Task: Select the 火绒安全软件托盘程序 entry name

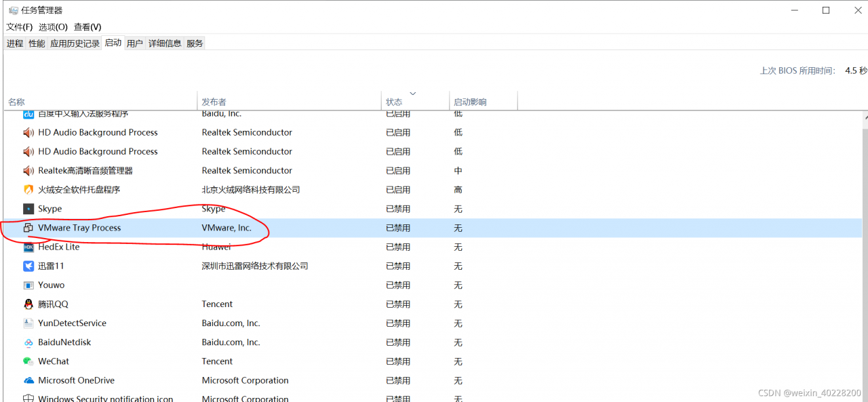Action: 79,190
